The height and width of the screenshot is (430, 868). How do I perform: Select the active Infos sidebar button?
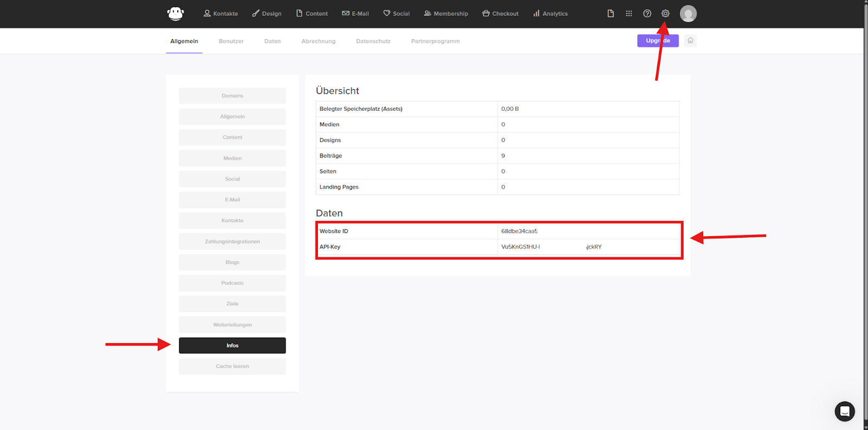pos(232,345)
